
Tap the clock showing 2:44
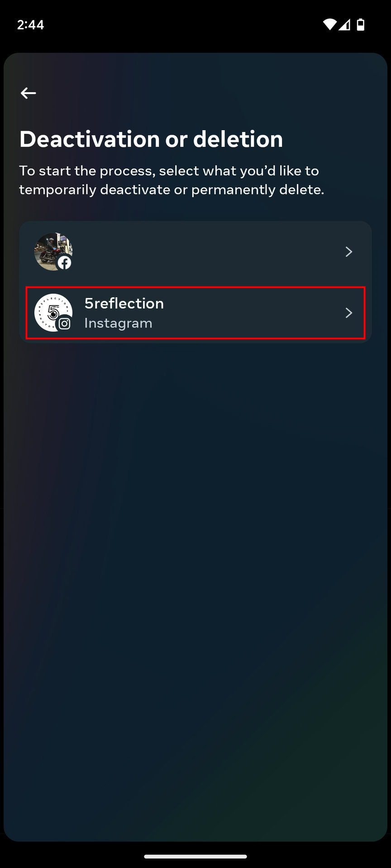(30, 24)
